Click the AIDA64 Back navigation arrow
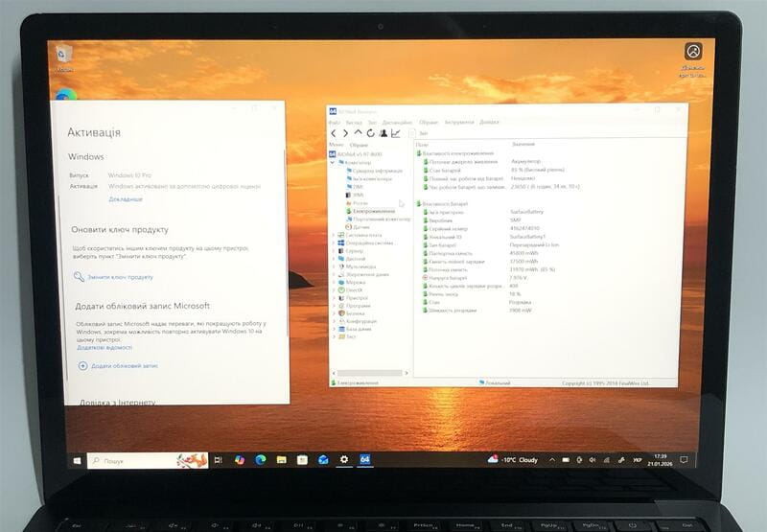The width and height of the screenshot is (767, 532). (x=333, y=133)
